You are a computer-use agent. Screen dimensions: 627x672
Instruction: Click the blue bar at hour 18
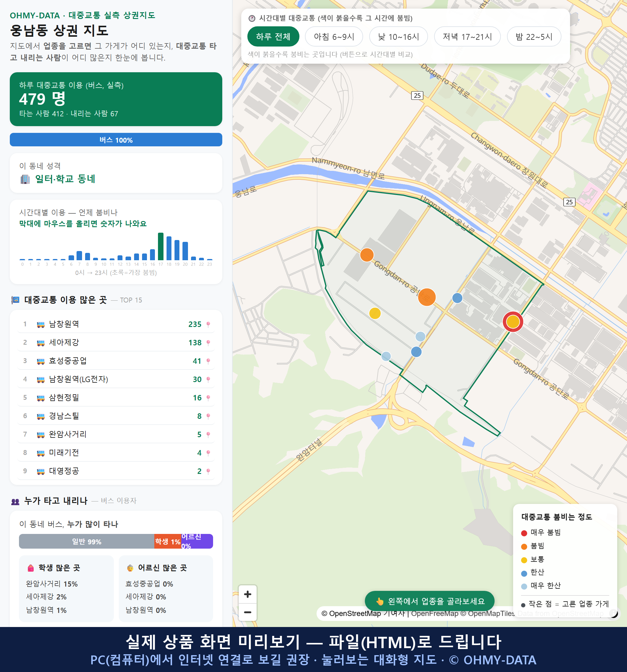coord(169,248)
